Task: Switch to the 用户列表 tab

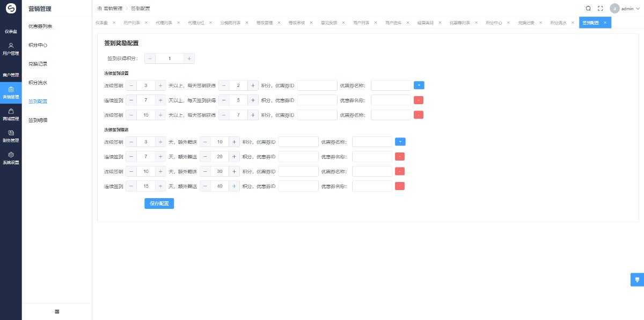Action: click(131, 23)
